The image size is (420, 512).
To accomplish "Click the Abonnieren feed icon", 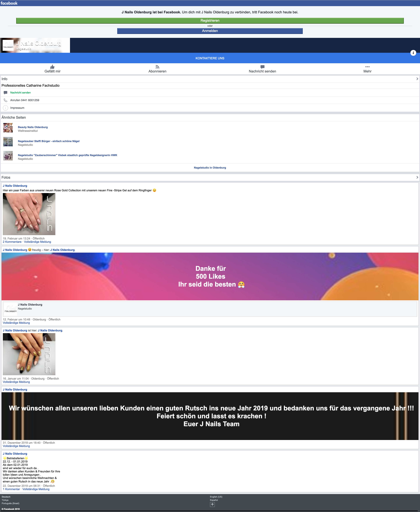I will [157, 67].
